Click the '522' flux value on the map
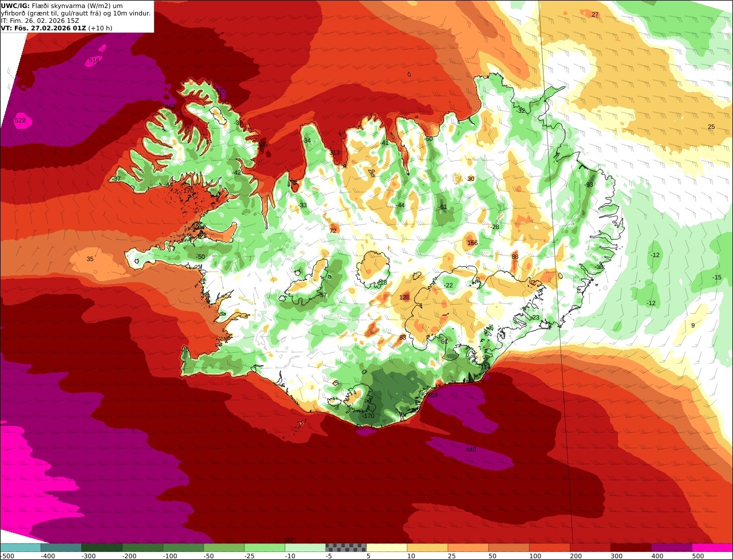 pos(20,120)
